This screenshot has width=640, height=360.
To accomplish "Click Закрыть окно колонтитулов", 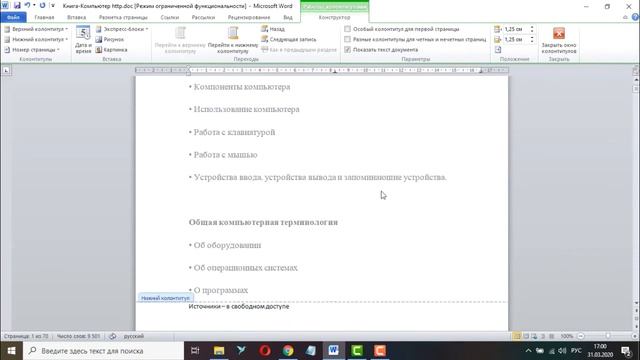I will click(559, 40).
